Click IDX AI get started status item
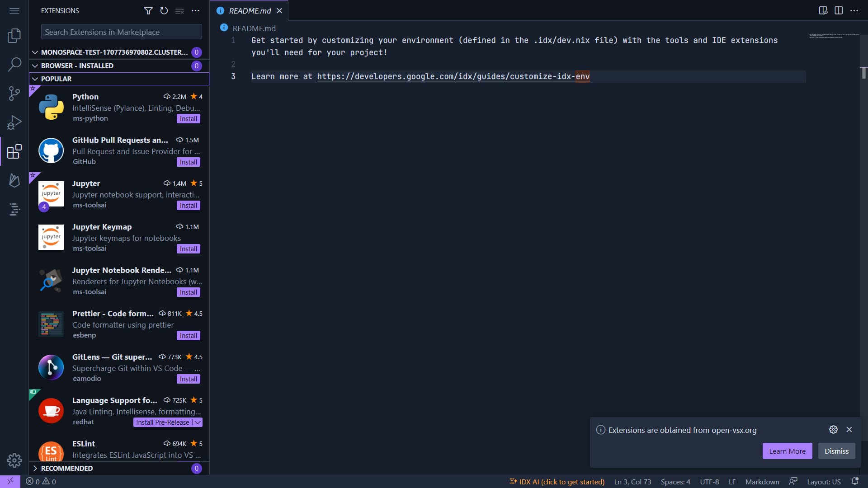 coord(557,482)
